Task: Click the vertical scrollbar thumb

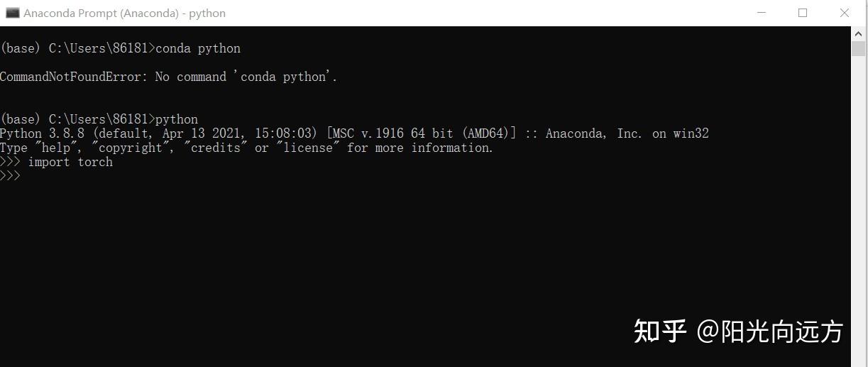Action: 858,48
